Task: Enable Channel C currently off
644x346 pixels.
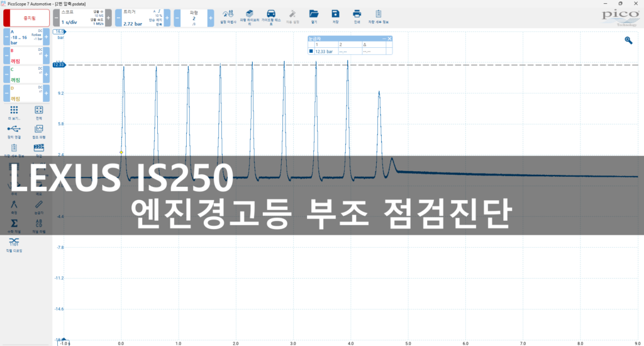Action: 25,76
